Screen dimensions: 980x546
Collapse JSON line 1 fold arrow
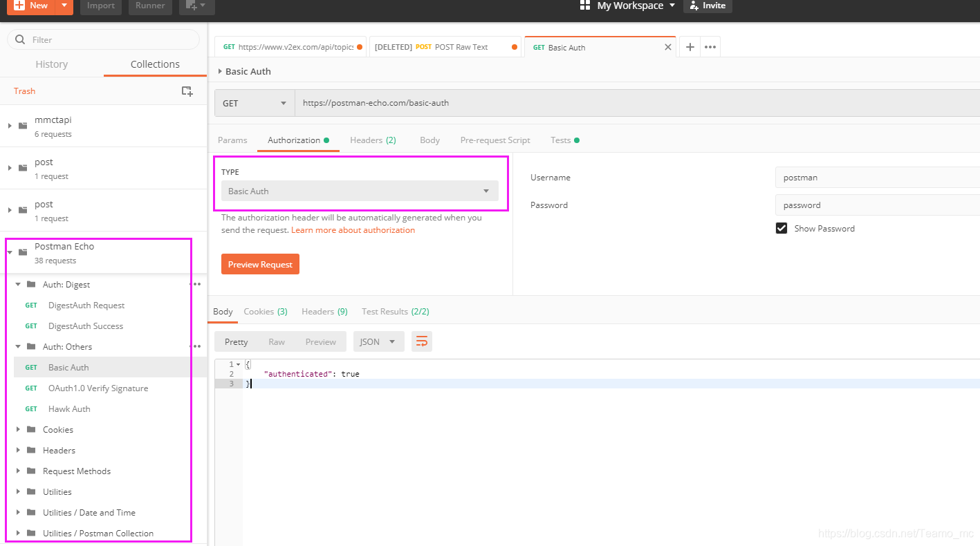pos(239,364)
